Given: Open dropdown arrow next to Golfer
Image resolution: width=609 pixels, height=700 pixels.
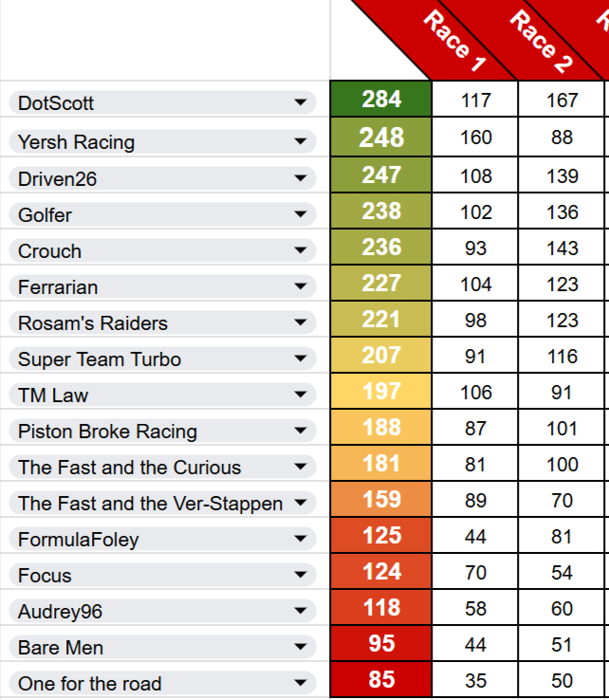Looking at the screenshot, I should click(301, 214).
